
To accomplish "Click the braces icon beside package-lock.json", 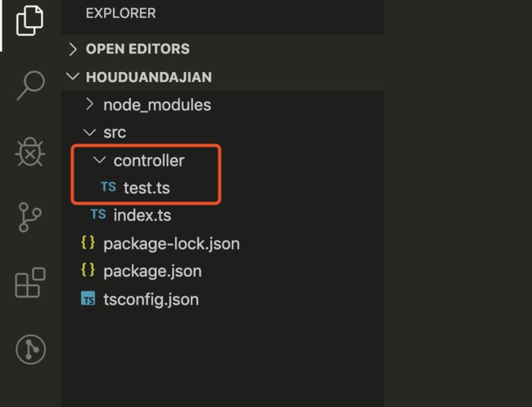I will click(x=88, y=242).
